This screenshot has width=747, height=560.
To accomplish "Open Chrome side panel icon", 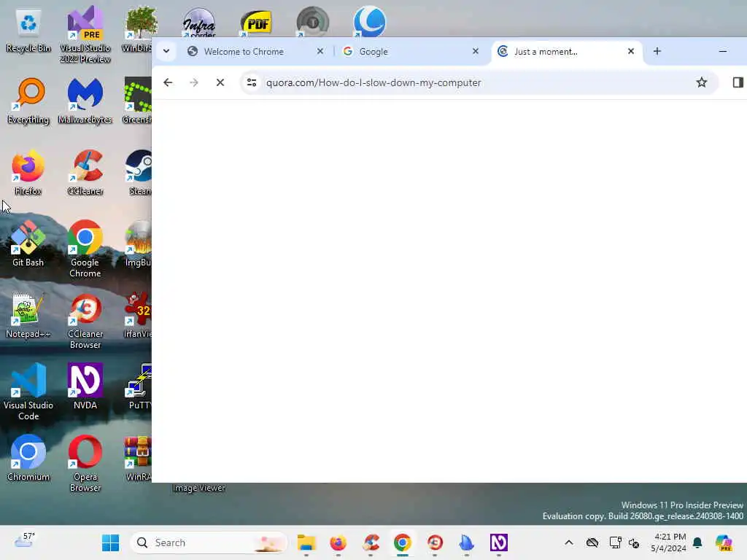I will (738, 82).
